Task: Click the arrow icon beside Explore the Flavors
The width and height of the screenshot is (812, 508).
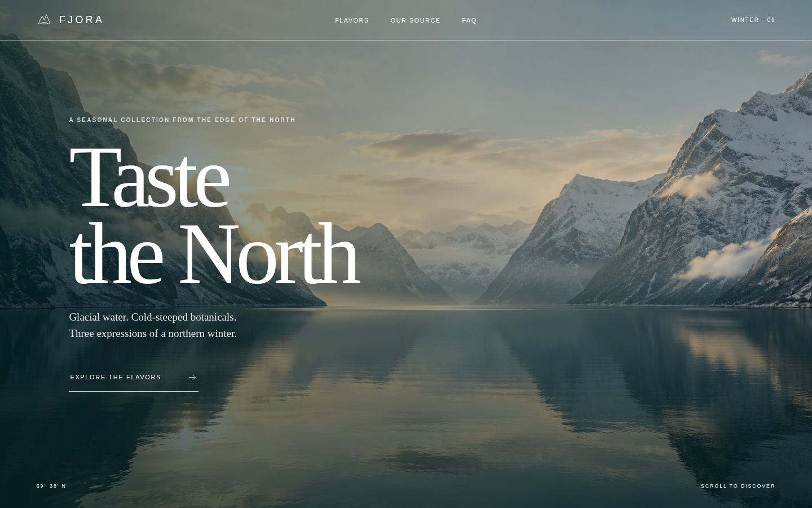Action: tap(192, 377)
